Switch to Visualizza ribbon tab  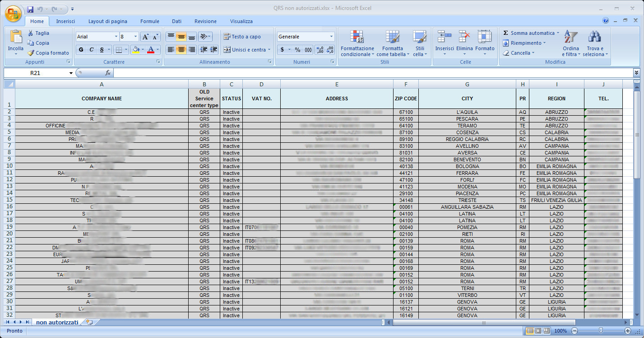point(241,21)
